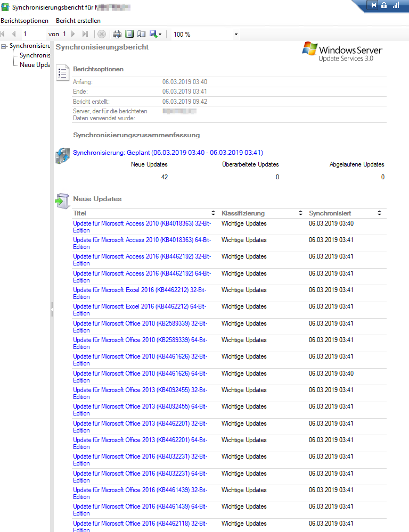Screen dimensions: 409x532
Task: Open Access 2016 KB4462192 64-Bit update
Action: [x=142, y=277]
